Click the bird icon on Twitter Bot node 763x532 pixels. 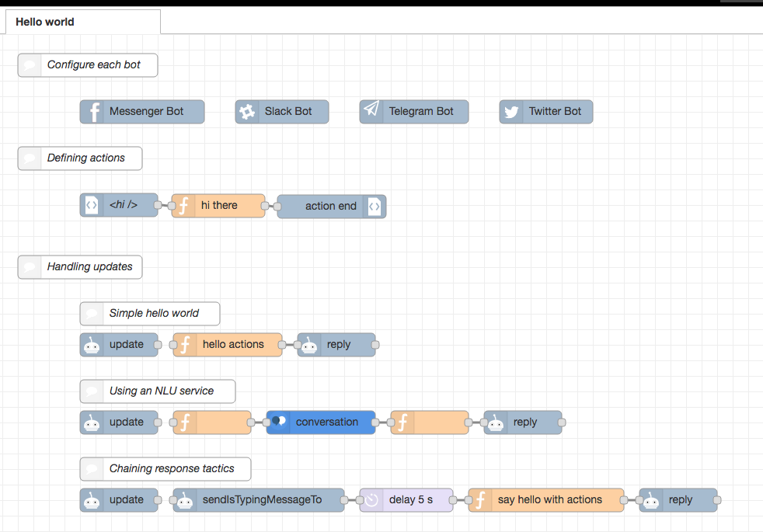pyautogui.click(x=511, y=112)
